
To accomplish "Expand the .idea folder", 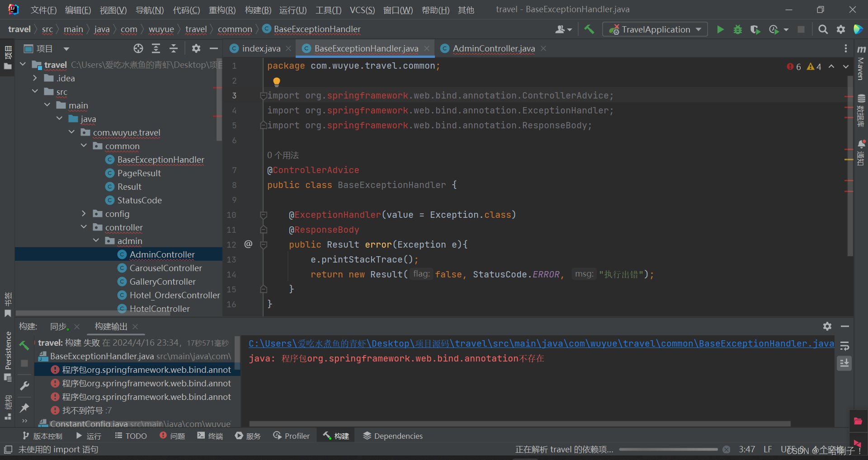I will click(35, 78).
